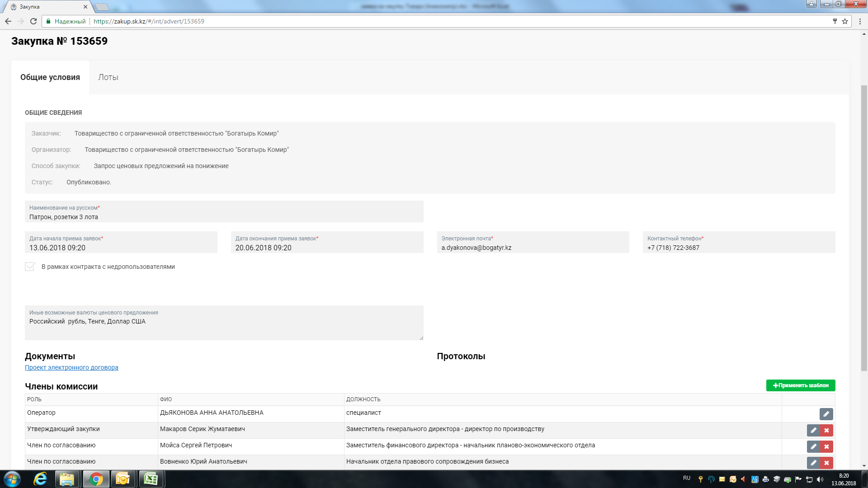Image resolution: width=868 pixels, height=488 pixels.
Task: Click the scrollbar up arrow
Action: tap(864, 34)
